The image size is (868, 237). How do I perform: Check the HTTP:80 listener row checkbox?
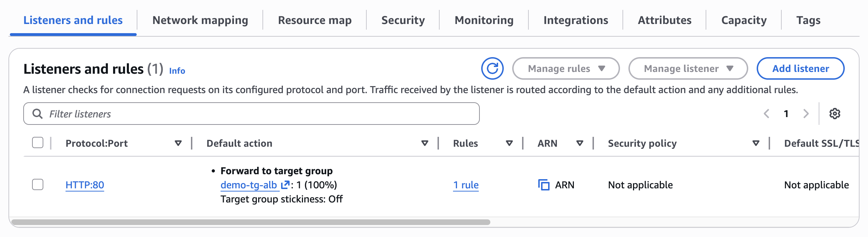[x=38, y=184]
